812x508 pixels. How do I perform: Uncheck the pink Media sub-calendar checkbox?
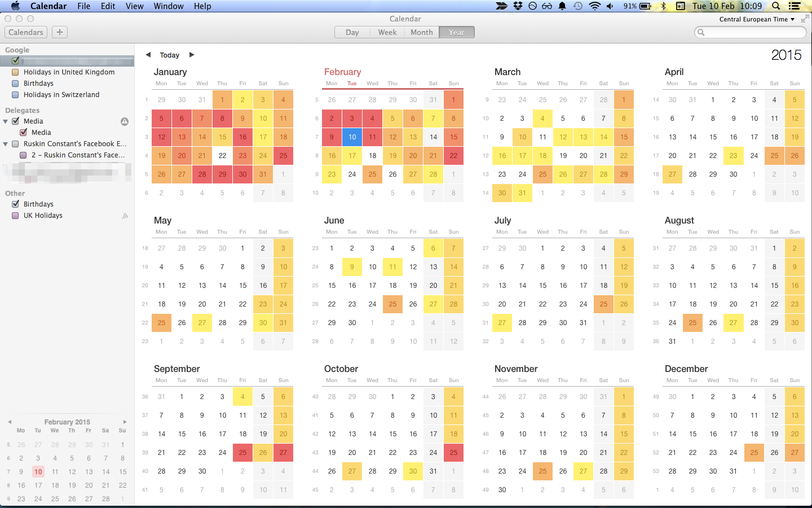tap(24, 133)
